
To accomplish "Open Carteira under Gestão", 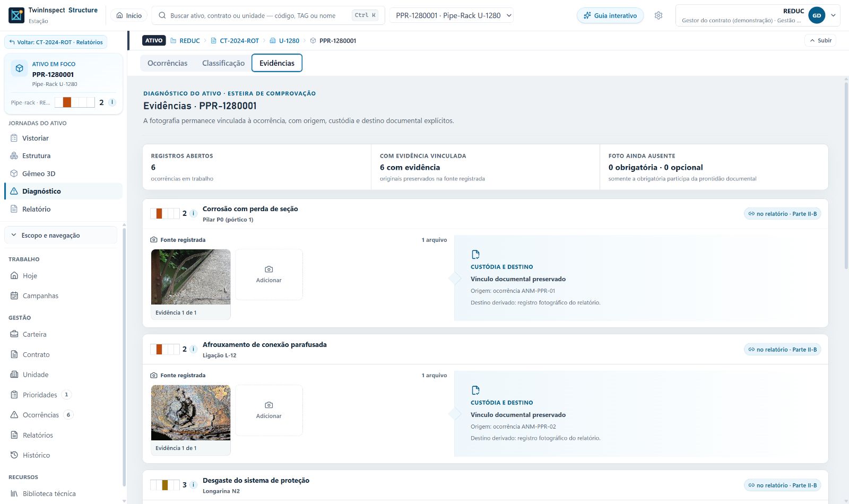I will tap(60, 334).
